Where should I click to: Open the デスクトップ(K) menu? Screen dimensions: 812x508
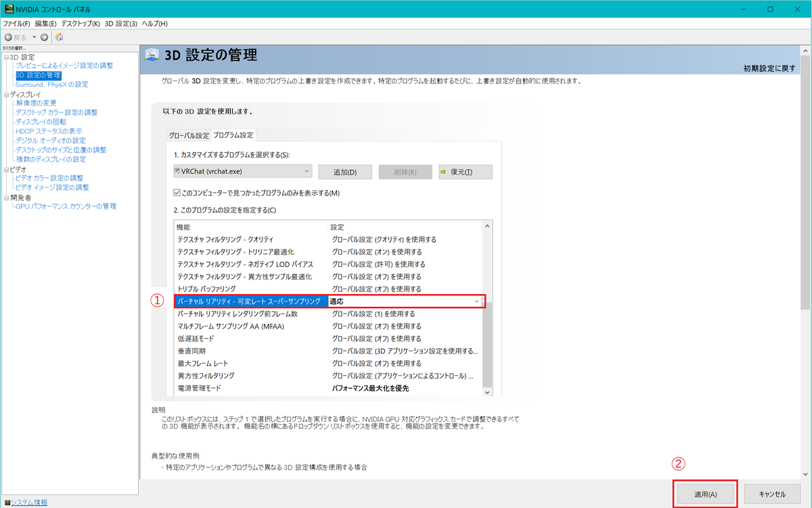pyautogui.click(x=81, y=24)
